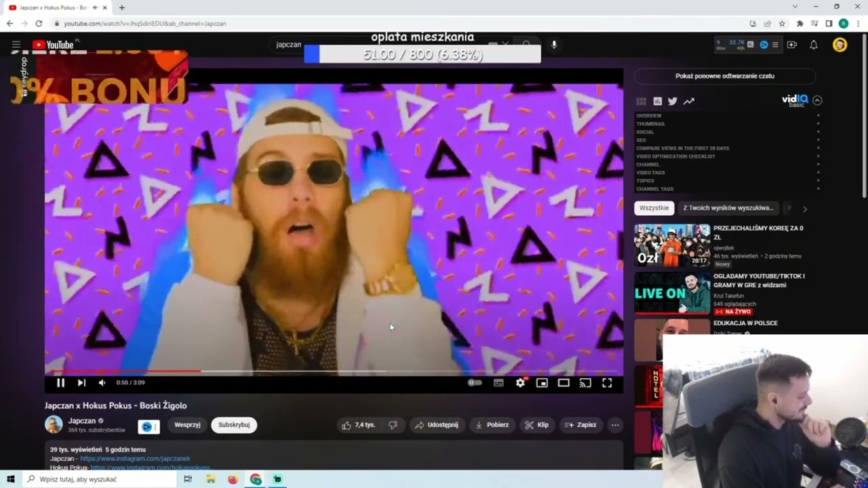Toggle subtitles in the video player
The width and height of the screenshot is (868, 488).
[x=498, y=383]
